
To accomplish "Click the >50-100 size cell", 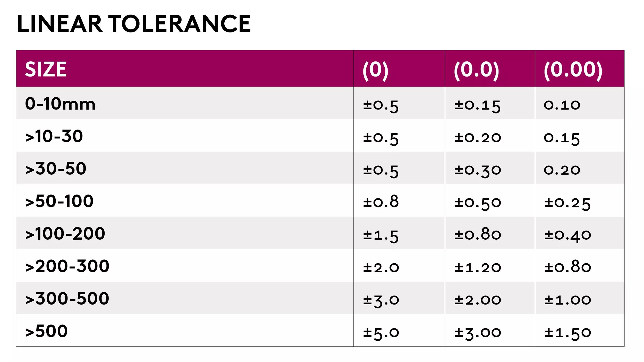I will [59, 201].
